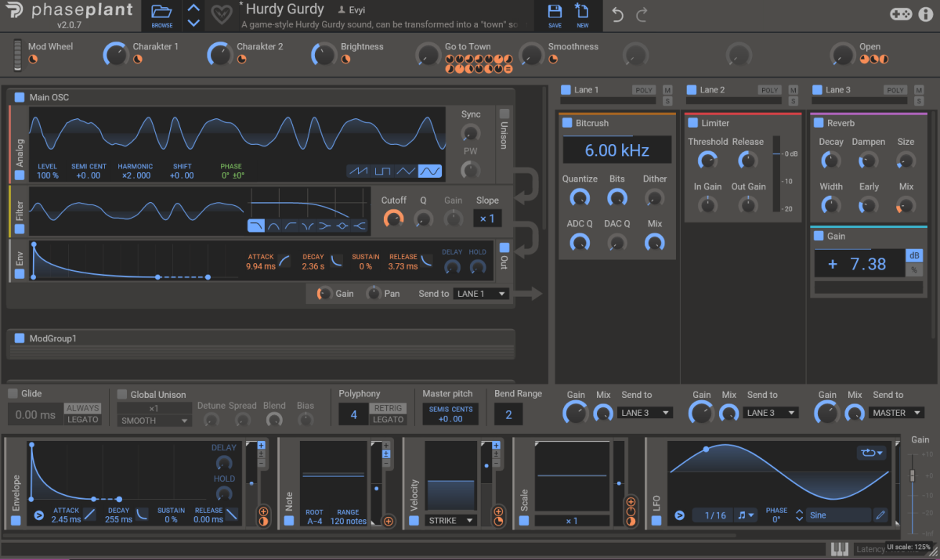Image resolution: width=940 pixels, height=560 pixels.
Task: Open the Send to MASTER dropdown
Action: coord(896,413)
